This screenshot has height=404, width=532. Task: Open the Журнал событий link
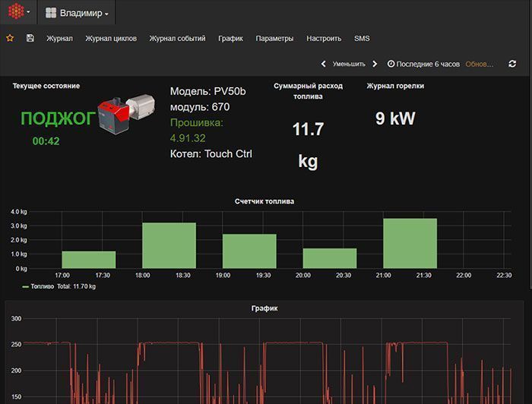[177, 38]
